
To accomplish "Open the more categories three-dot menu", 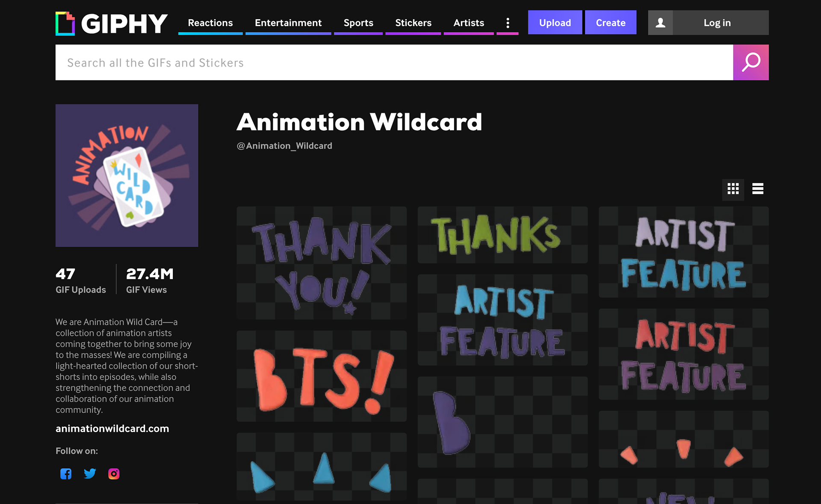I will [508, 23].
